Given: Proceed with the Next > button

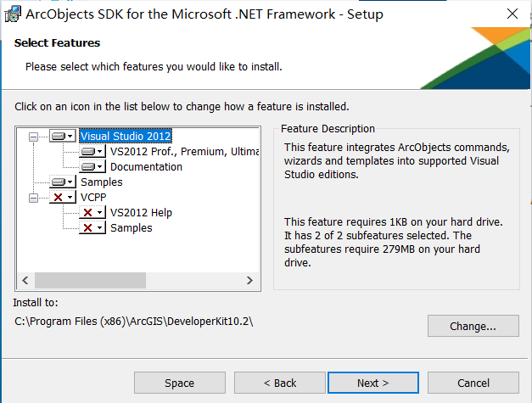Looking at the screenshot, I should (372, 383).
